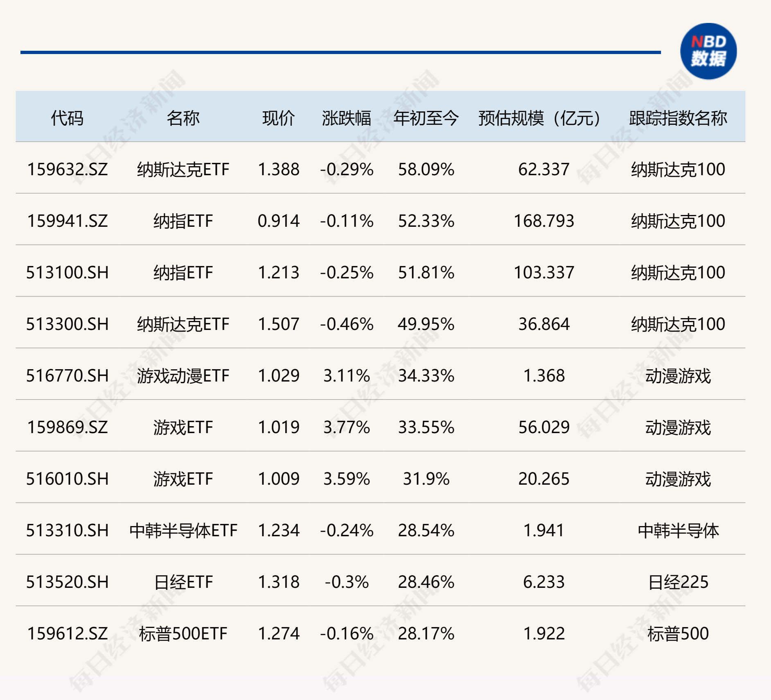
Task: Click year-to-date value 34.33%
Action: (x=426, y=376)
